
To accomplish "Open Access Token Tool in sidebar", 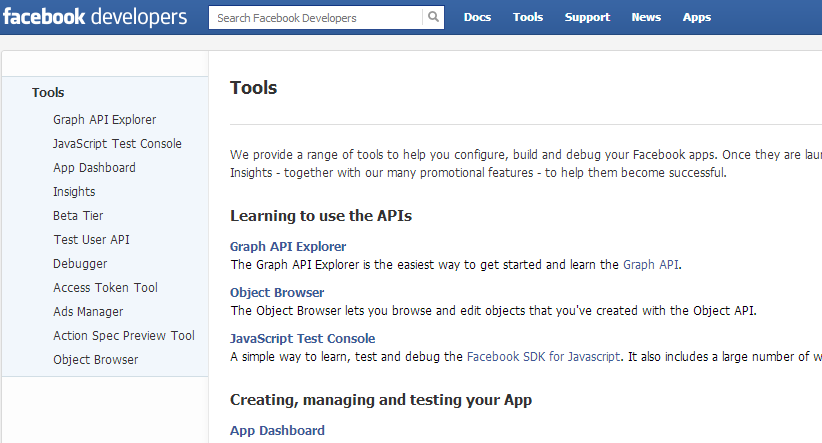I will pyautogui.click(x=105, y=288).
